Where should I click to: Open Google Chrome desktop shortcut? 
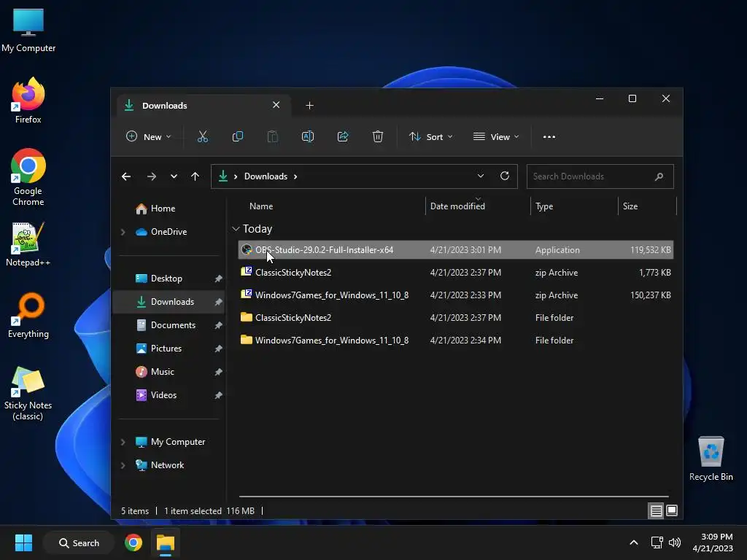[x=28, y=177]
